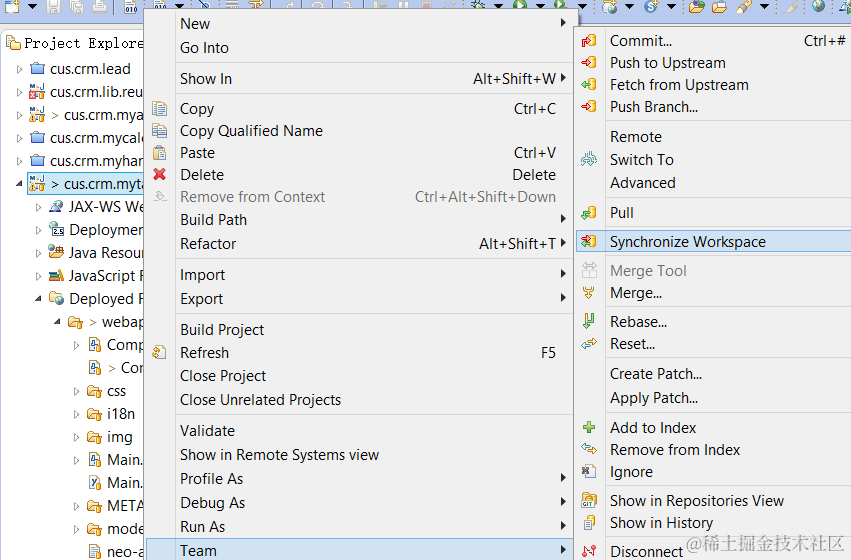Collapse the webapp folder node
The width and height of the screenshot is (851, 560).
57,322
